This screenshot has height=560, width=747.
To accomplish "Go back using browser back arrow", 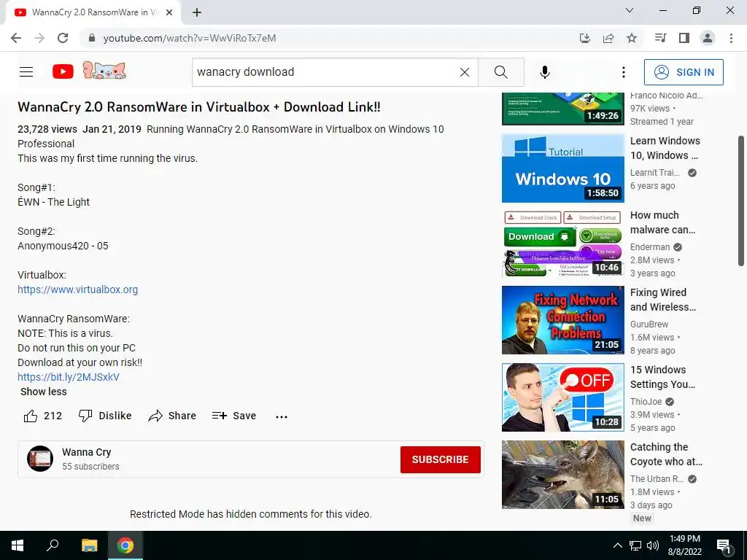I will (16, 38).
